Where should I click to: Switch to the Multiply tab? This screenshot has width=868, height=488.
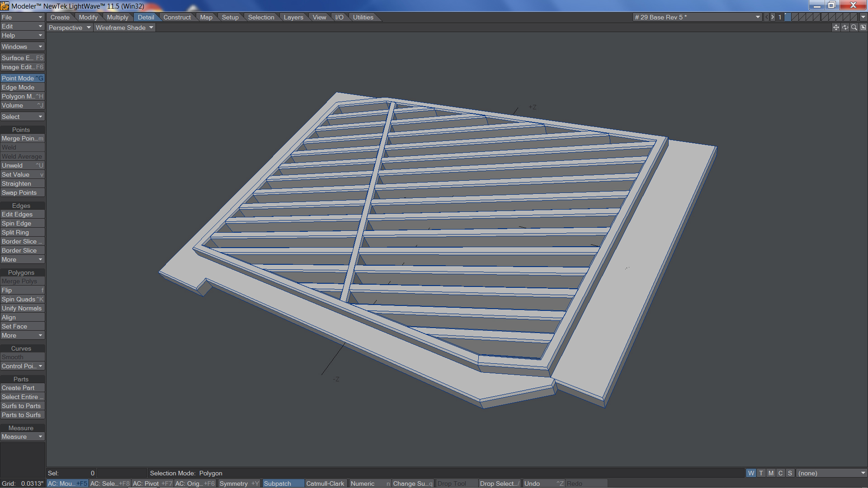(x=118, y=17)
